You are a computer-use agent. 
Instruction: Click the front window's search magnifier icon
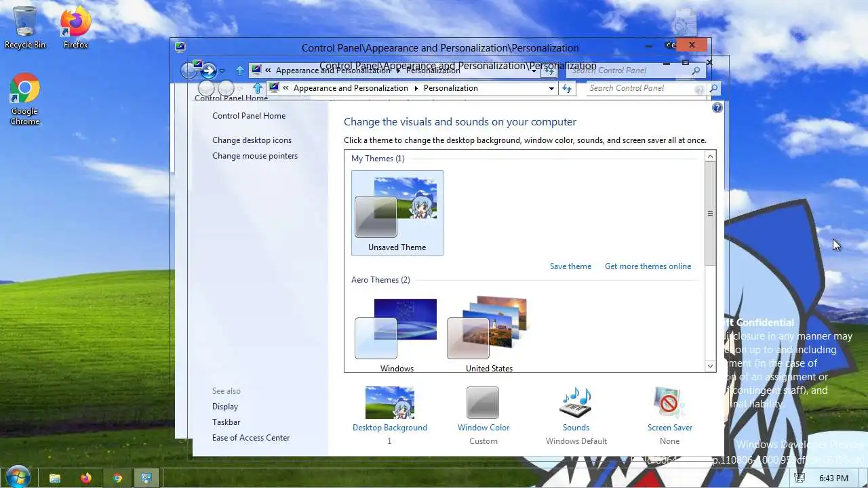713,88
